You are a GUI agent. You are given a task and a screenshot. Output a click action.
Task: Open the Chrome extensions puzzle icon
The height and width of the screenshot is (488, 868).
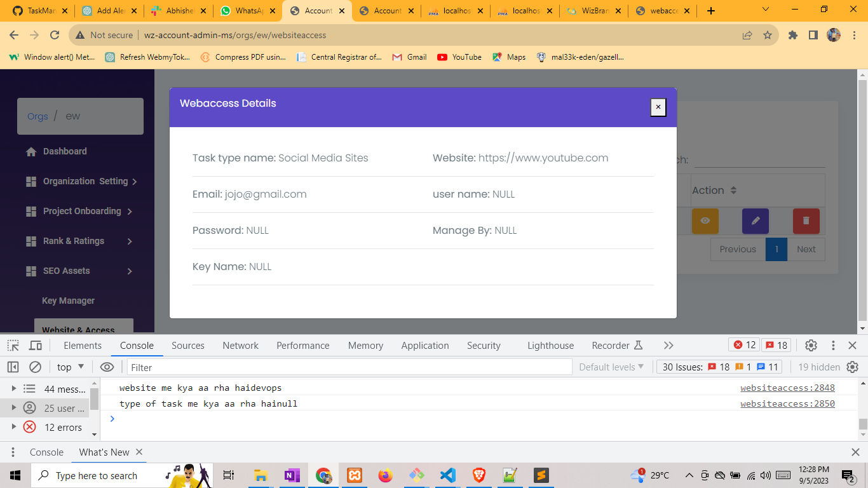click(x=793, y=35)
